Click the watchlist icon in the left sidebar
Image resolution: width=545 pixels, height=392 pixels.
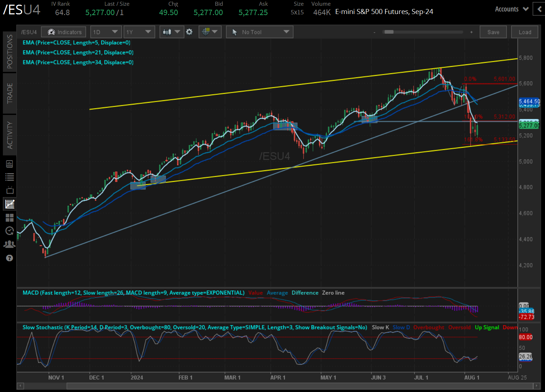click(x=10, y=176)
